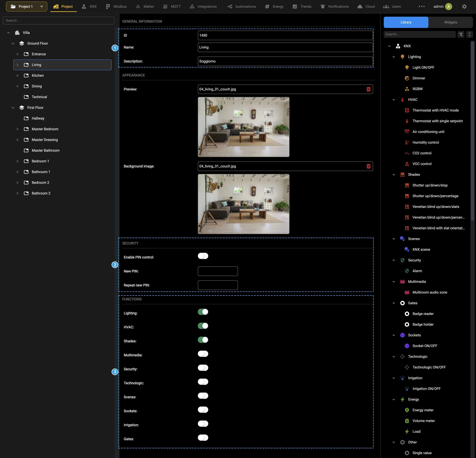Click the three-dots more menu icon

[422, 7]
